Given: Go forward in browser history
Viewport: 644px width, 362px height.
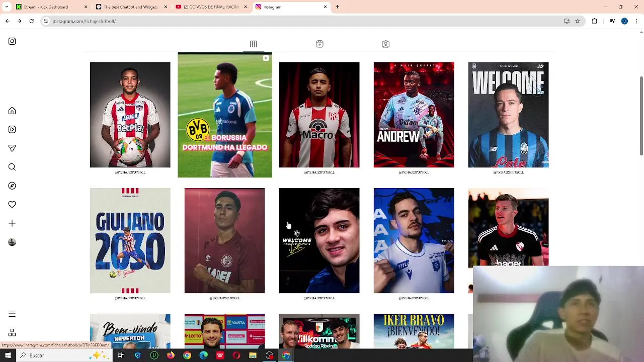Looking at the screenshot, I should [19, 21].
